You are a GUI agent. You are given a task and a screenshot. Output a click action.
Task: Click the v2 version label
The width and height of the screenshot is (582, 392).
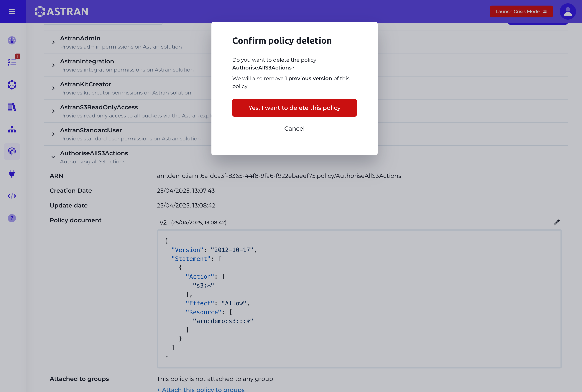163,222
